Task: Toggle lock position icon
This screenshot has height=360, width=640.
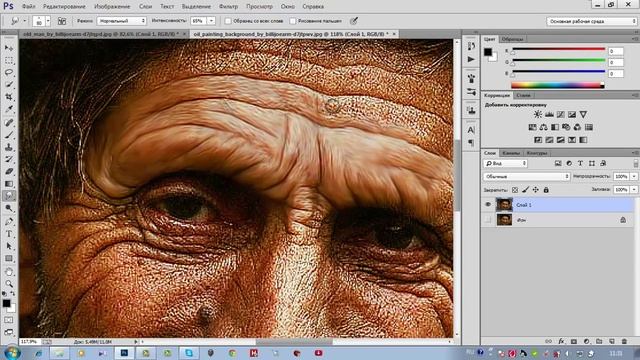Action: click(536, 190)
